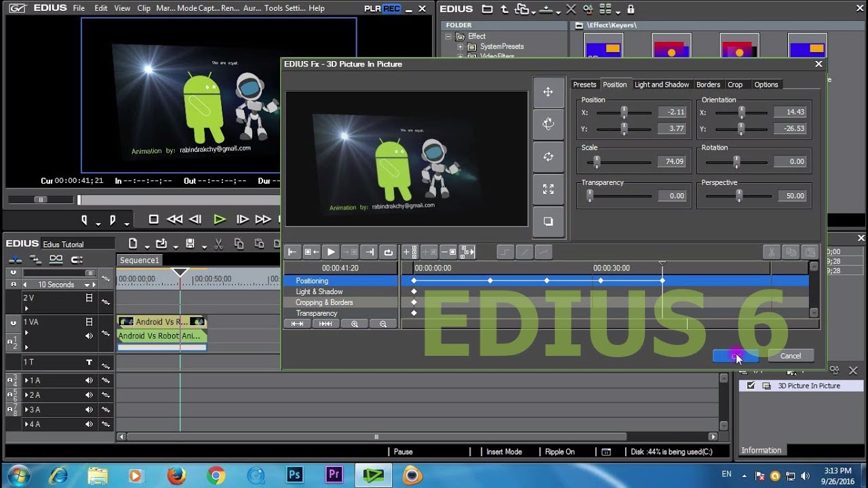Play the EDIUS player preview

coord(219,220)
